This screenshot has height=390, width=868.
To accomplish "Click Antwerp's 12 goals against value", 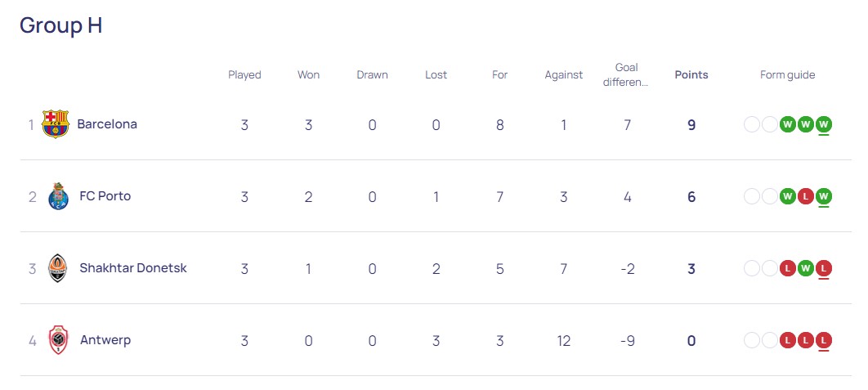I will [x=563, y=341].
